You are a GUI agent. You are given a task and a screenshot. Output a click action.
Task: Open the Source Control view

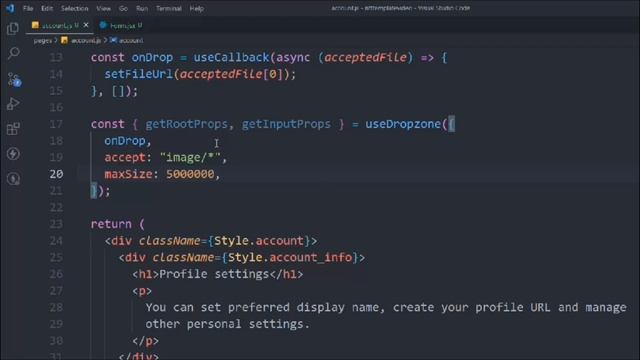point(14,79)
